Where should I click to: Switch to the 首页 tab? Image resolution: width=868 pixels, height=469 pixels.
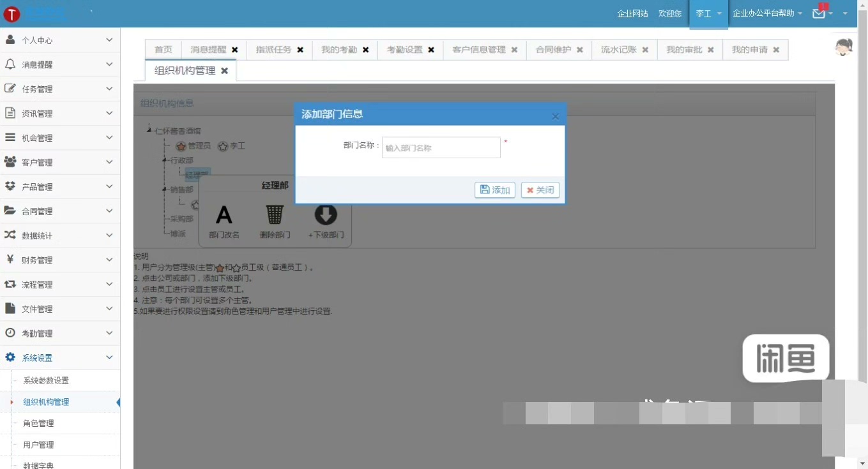[x=164, y=50]
